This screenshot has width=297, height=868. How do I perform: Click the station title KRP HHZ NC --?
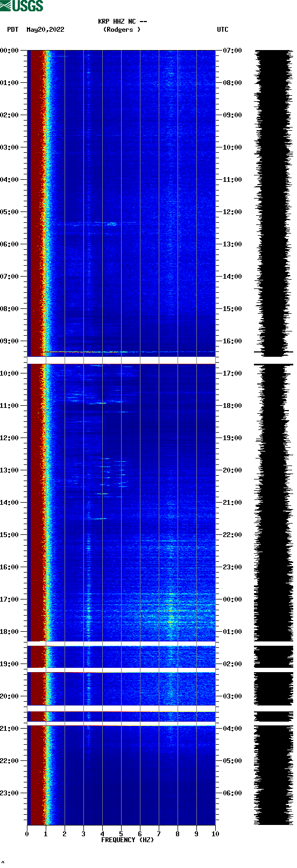point(123,22)
